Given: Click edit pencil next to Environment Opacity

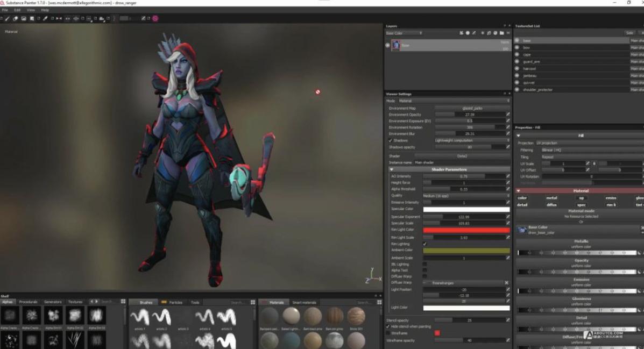Looking at the screenshot, I should point(507,115).
